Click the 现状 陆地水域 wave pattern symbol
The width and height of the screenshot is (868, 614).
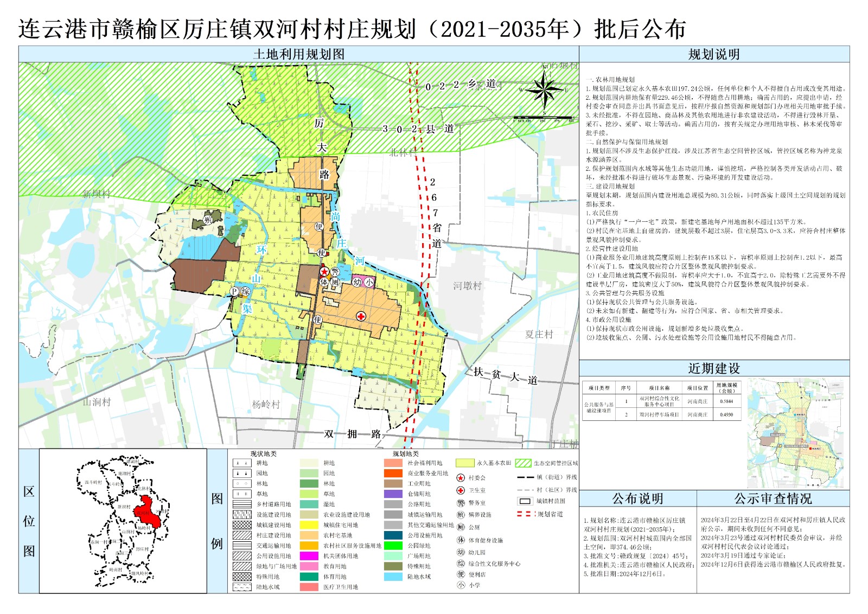[x=242, y=587]
